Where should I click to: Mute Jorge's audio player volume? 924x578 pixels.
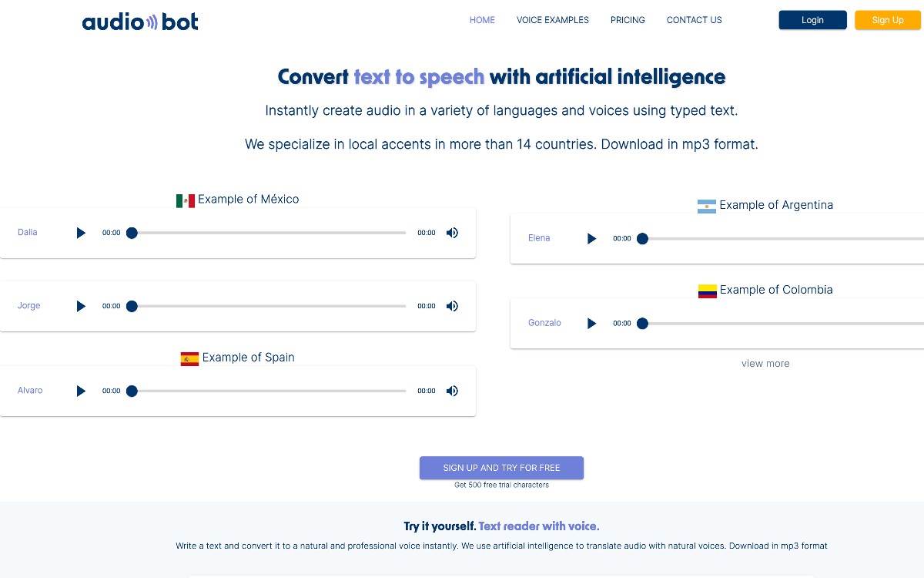(x=452, y=306)
